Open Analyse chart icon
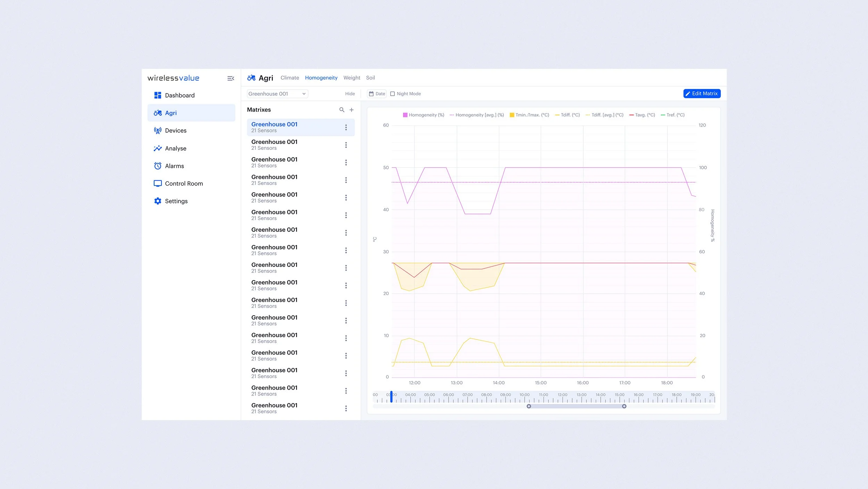The width and height of the screenshot is (868, 489). (158, 148)
